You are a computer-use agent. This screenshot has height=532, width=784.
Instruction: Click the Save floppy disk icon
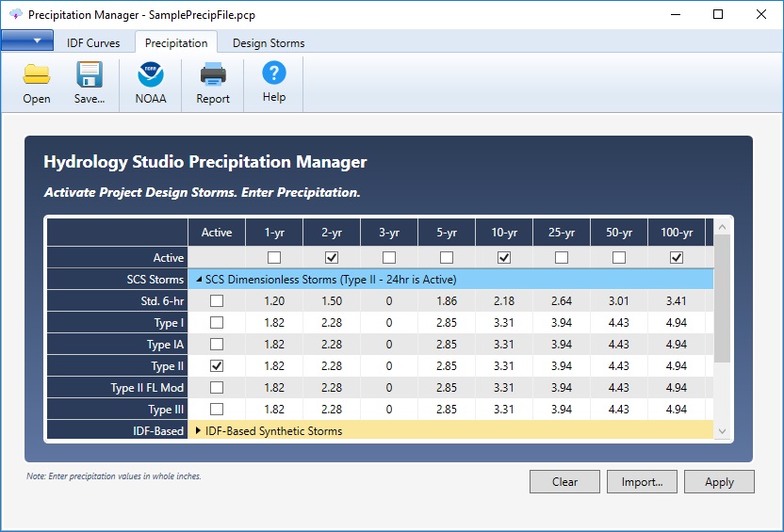click(x=90, y=74)
